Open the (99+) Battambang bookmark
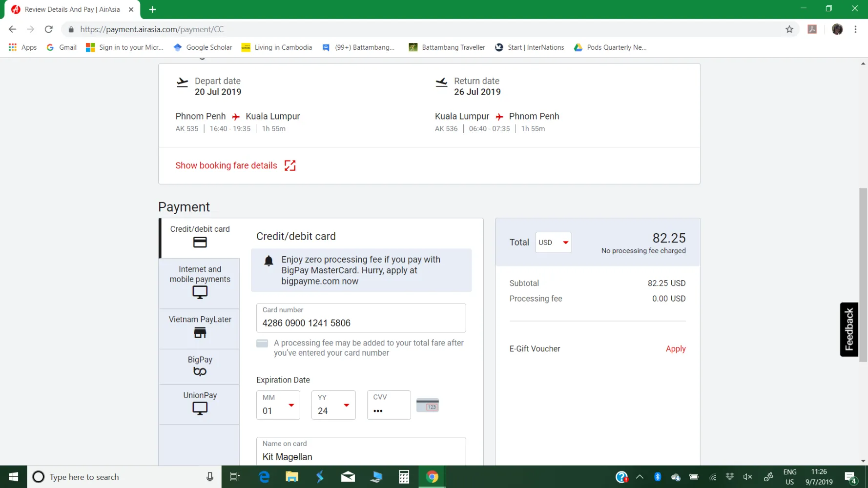This screenshot has width=868, height=488. coord(358,47)
